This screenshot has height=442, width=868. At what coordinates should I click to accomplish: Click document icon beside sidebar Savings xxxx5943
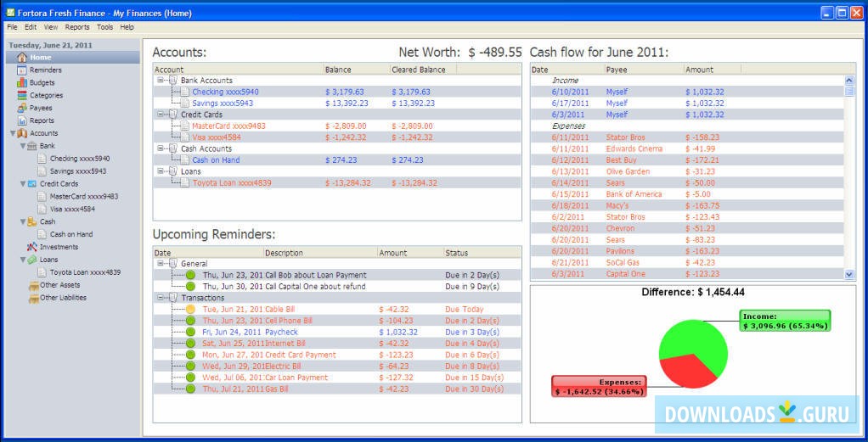[x=42, y=171]
